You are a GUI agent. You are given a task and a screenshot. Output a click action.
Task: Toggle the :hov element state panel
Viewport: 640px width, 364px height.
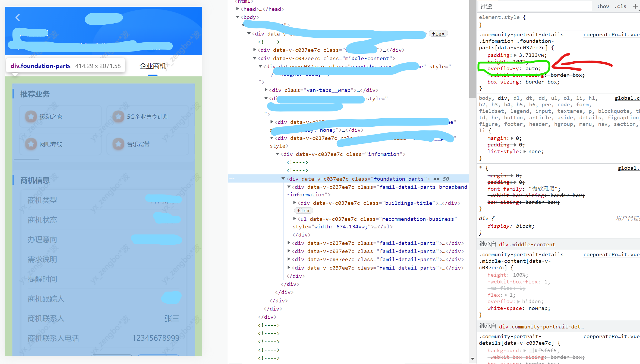603,6
